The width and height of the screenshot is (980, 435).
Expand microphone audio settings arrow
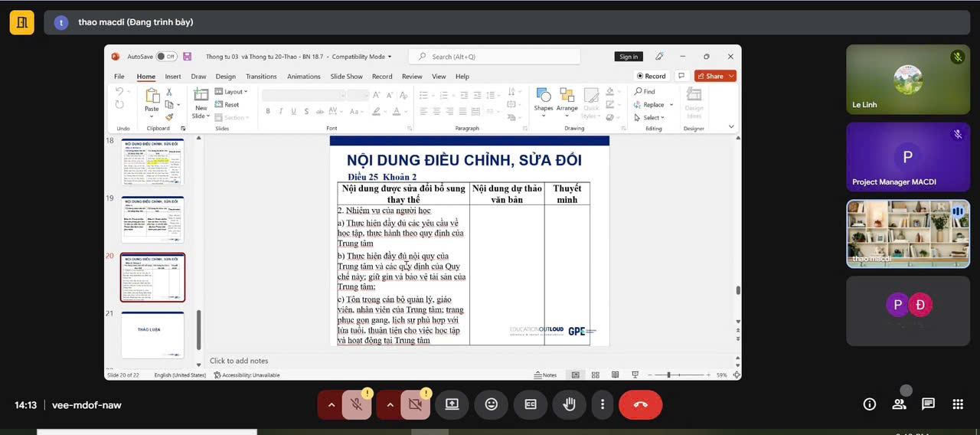[x=331, y=404]
